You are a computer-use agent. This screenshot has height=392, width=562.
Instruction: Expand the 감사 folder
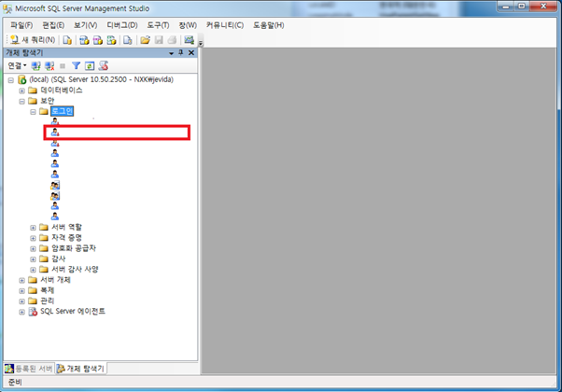(33, 259)
